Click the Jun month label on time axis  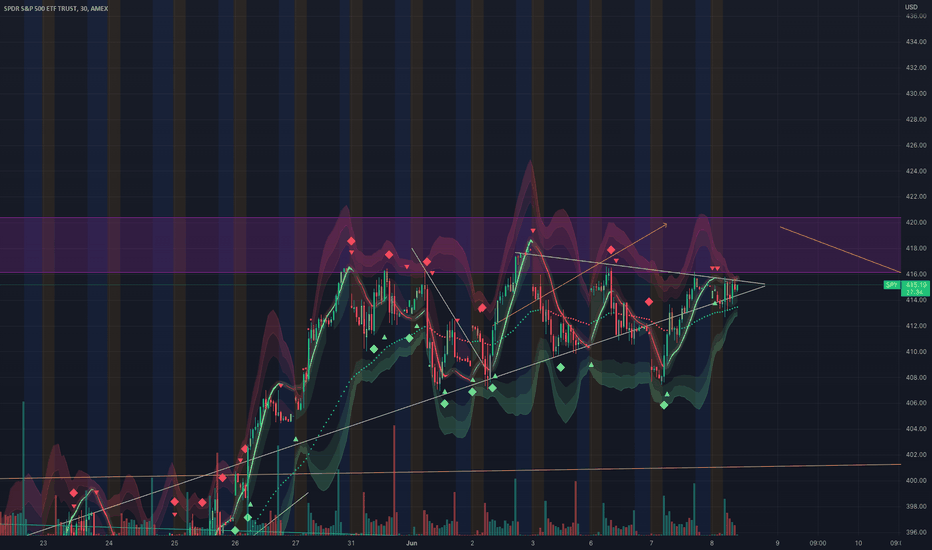click(x=411, y=543)
